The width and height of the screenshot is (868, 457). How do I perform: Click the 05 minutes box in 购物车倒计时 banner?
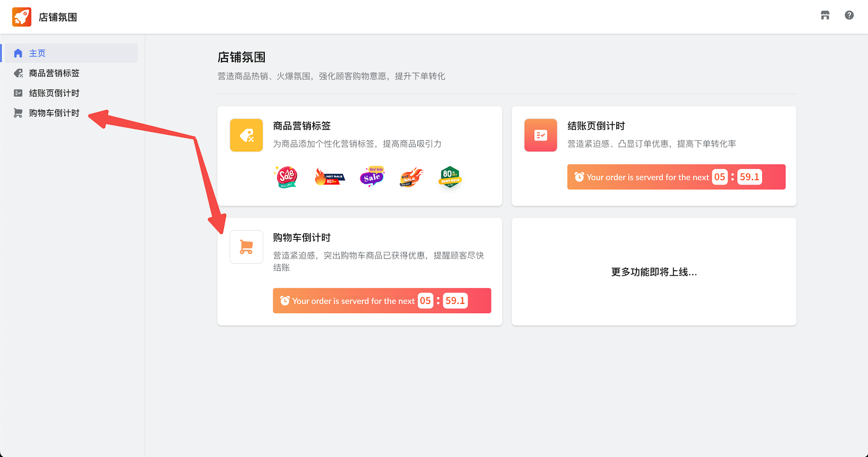(425, 301)
